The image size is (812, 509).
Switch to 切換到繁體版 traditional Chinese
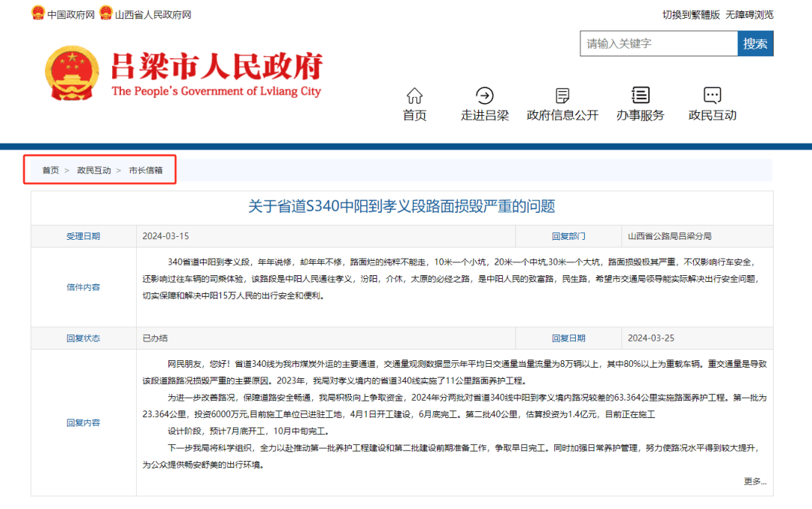coord(691,14)
